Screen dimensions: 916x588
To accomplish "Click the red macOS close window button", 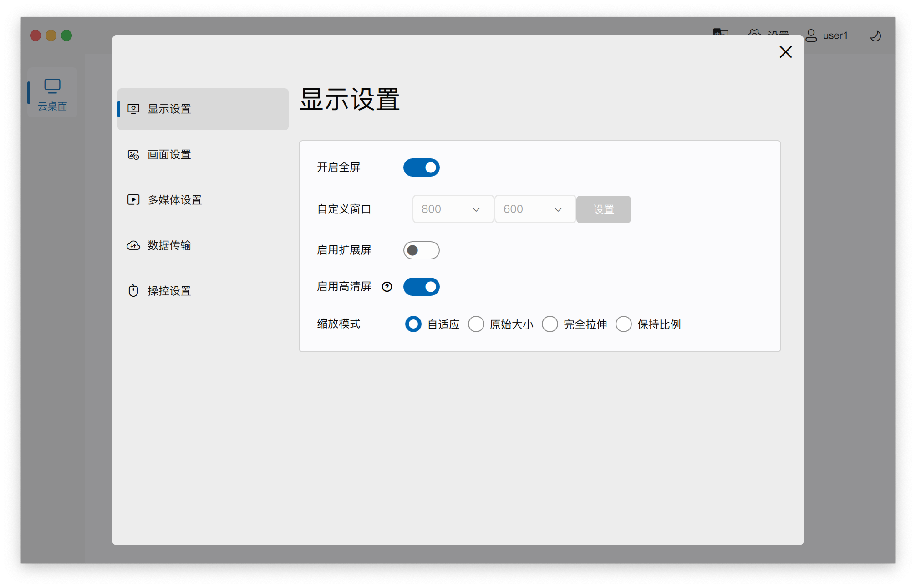I will tap(36, 35).
